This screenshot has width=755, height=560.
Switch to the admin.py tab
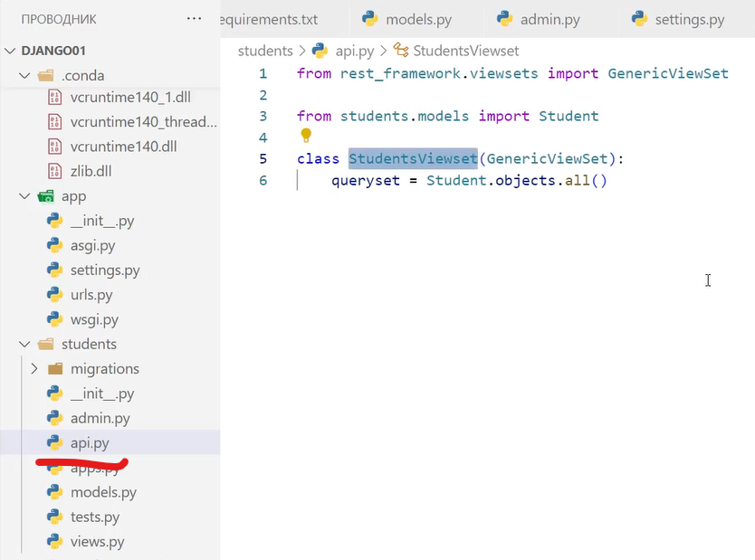(550, 19)
